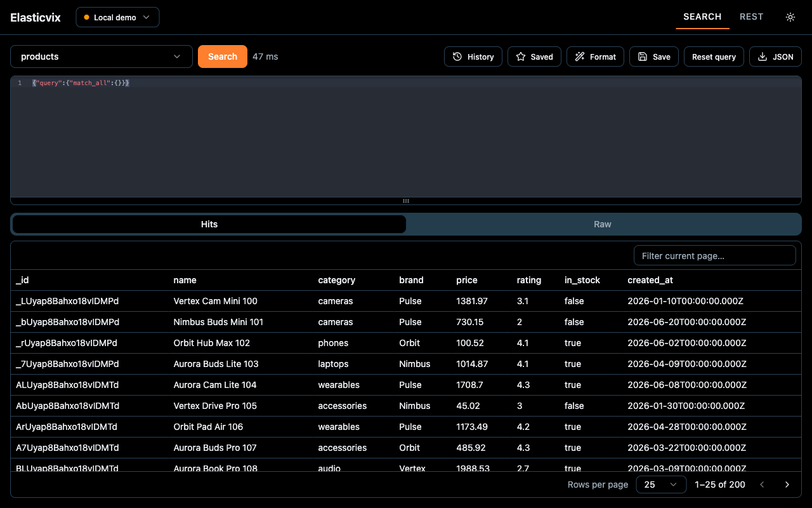Click the Reset query button
Viewport: 812px width, 508px height.
[x=714, y=57]
